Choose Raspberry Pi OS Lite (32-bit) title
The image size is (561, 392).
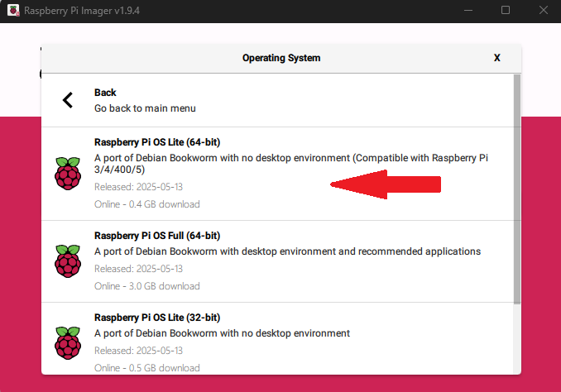coord(157,318)
